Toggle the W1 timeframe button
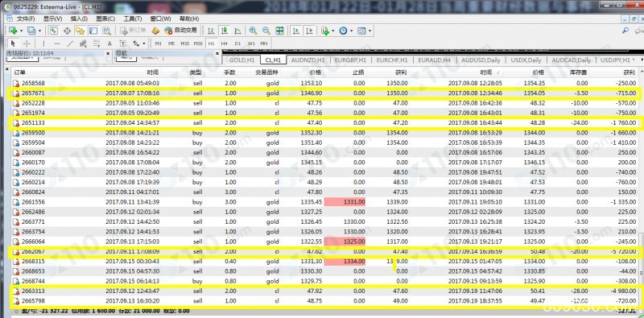644x318 pixels. coord(251,43)
